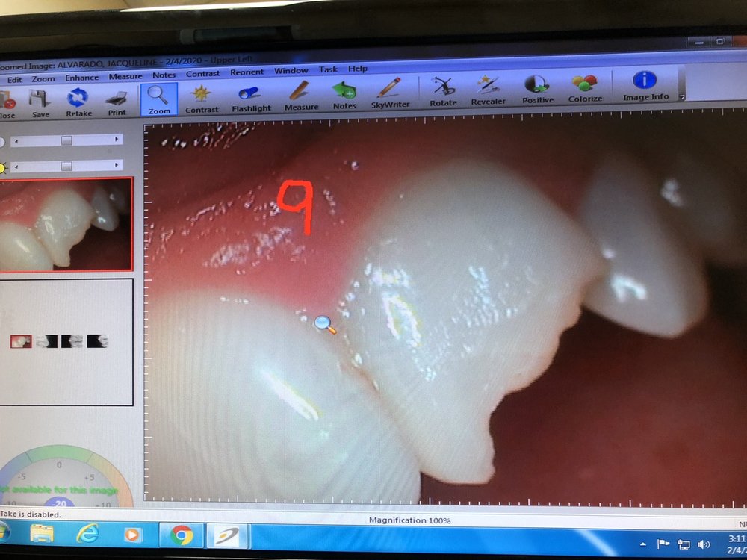Select the Measure ruler tool in toolbar

point(302,96)
